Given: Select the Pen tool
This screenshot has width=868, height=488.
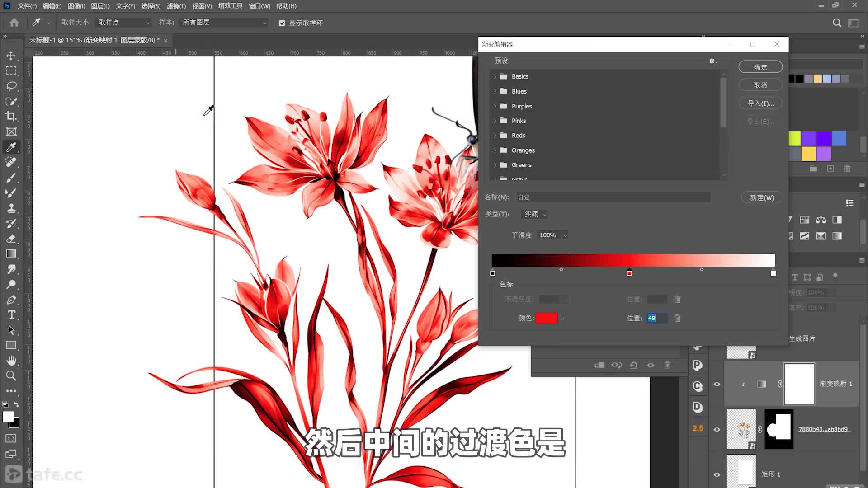Looking at the screenshot, I should coord(11,300).
